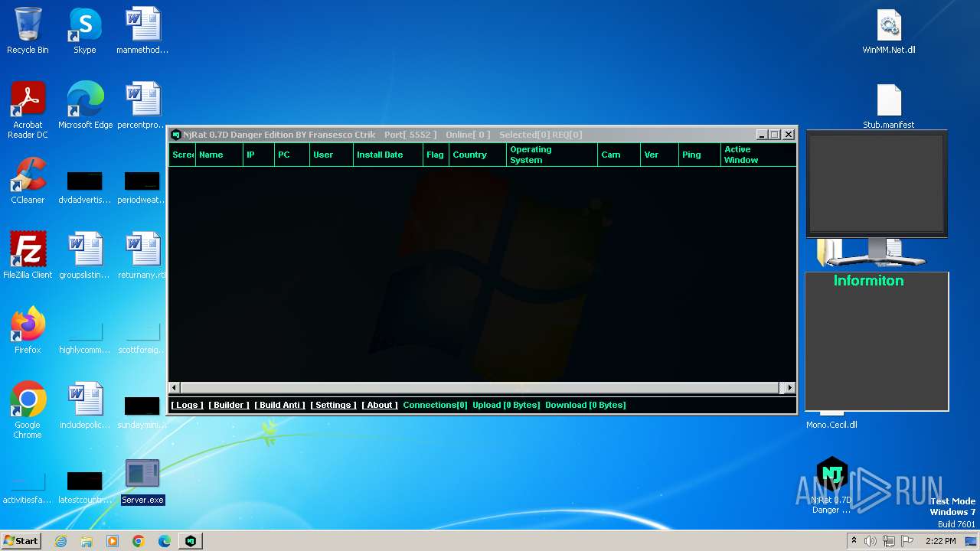This screenshot has height=551, width=980.
Task: Switch to NjRat taskbar button
Action: click(x=191, y=541)
